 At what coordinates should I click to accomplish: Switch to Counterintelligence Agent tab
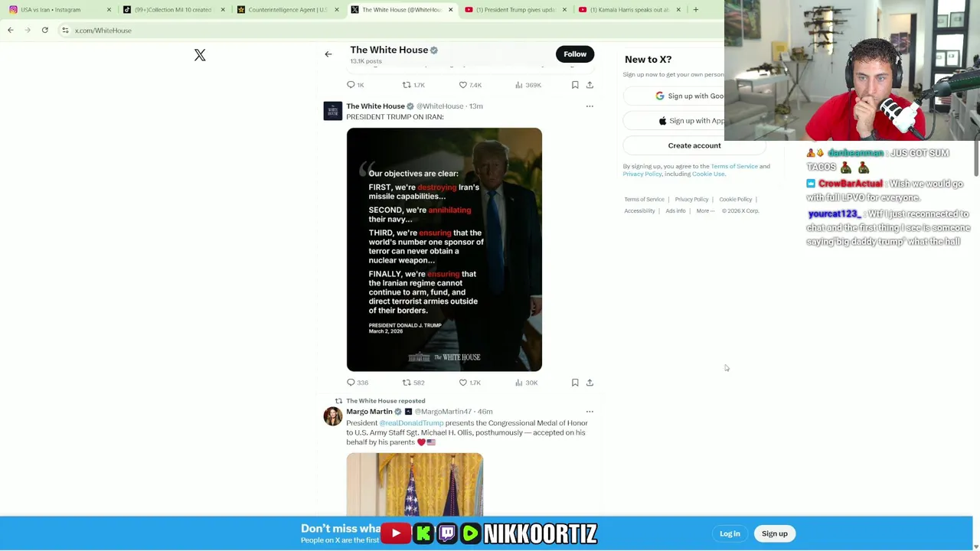click(286, 10)
